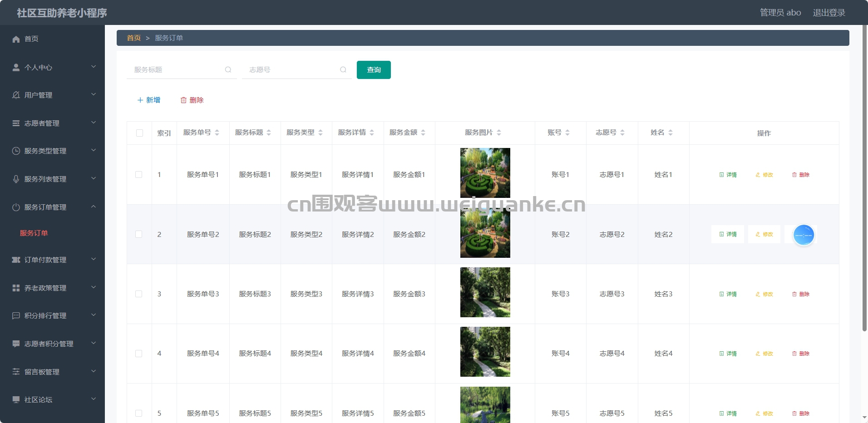This screenshot has height=423, width=868.
Task: Expand 用户管理 submenu chevron
Action: point(94,94)
